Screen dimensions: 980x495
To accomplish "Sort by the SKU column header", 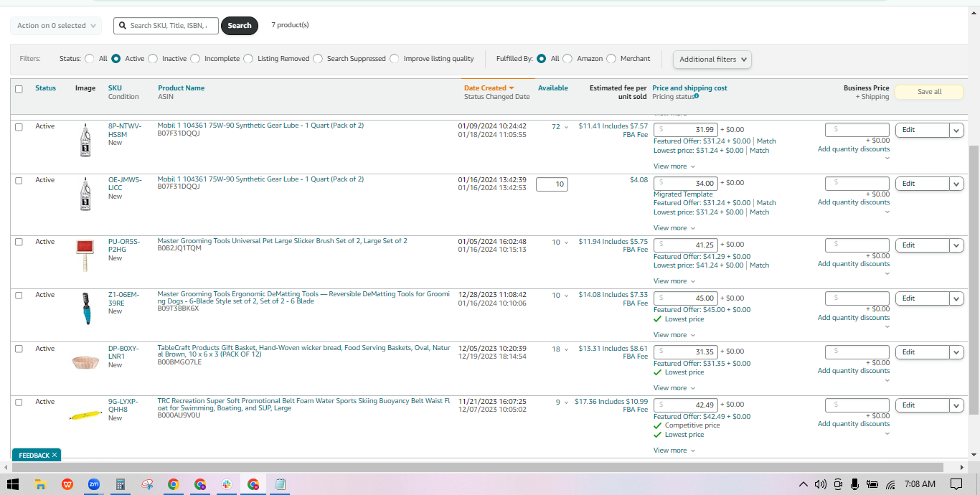I will 115,88.
